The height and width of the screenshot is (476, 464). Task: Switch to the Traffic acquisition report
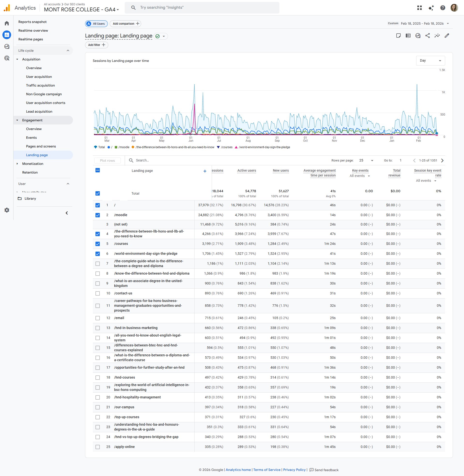tap(40, 85)
